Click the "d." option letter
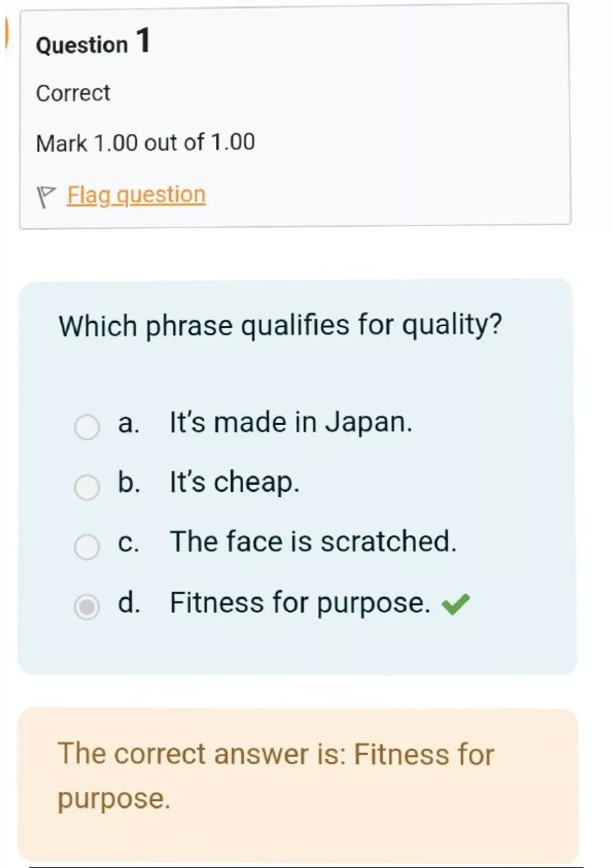Image resolution: width=613 pixels, height=868 pixels. pos(129,602)
